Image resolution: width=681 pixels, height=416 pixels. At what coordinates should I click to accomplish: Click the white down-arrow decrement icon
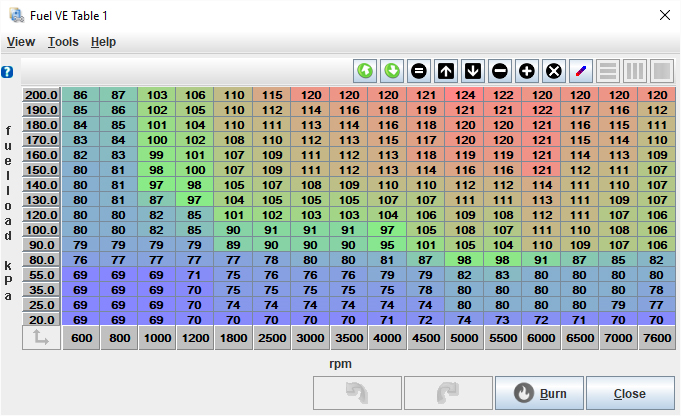(x=473, y=72)
